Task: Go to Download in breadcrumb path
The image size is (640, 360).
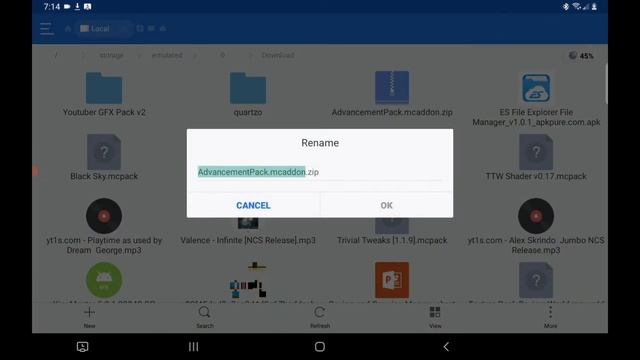Action: pos(278,55)
